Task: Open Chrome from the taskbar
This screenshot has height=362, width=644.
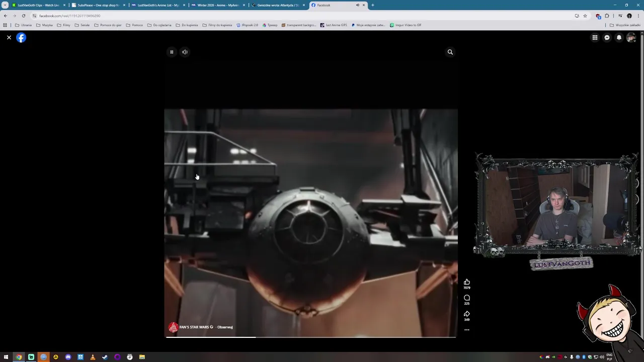Action: pos(19,357)
